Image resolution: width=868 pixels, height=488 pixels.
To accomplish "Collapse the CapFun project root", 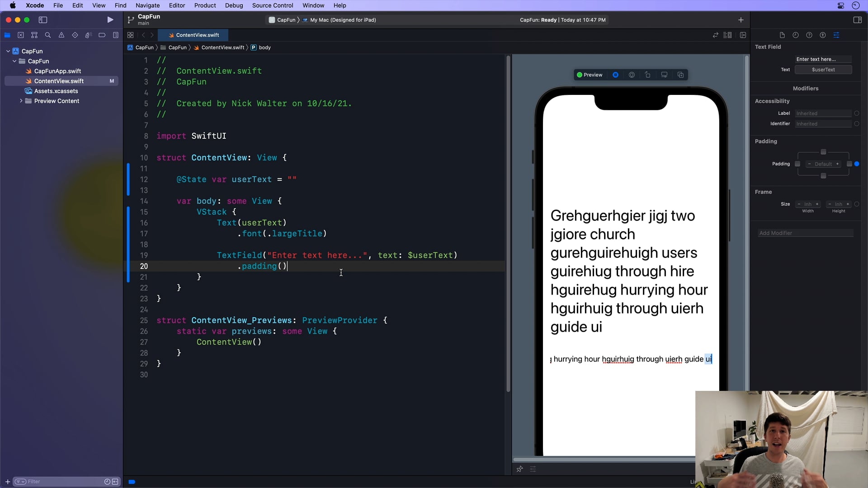I will tap(8, 51).
